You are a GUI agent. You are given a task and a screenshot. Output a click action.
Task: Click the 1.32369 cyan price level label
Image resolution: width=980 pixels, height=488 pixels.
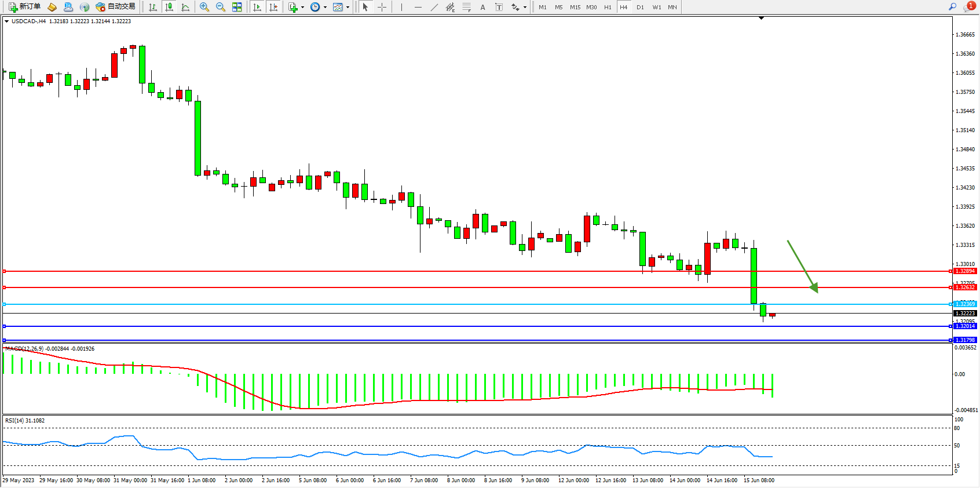coord(965,304)
